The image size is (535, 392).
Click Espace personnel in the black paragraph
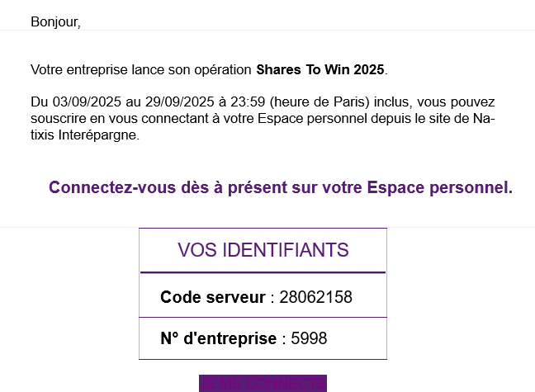click(312, 118)
